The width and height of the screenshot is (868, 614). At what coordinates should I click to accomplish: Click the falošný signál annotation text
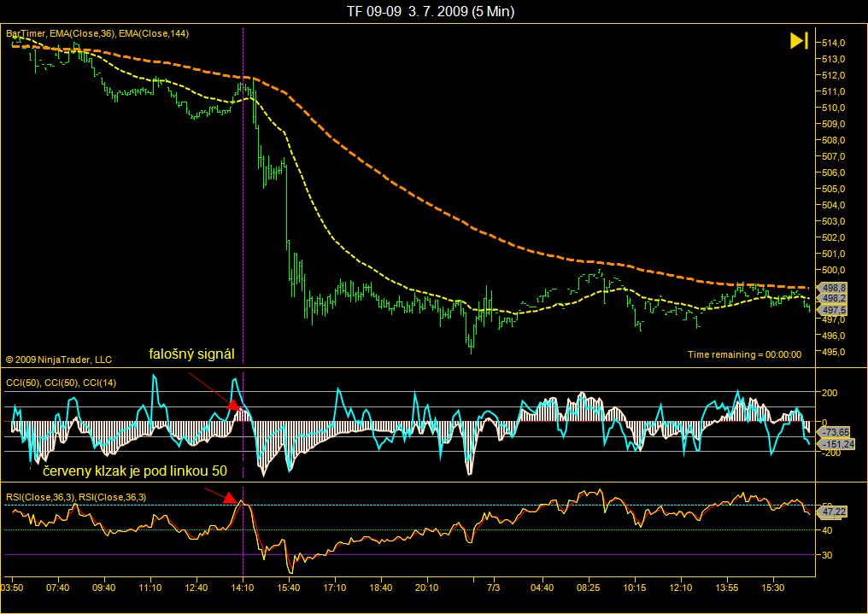191,354
